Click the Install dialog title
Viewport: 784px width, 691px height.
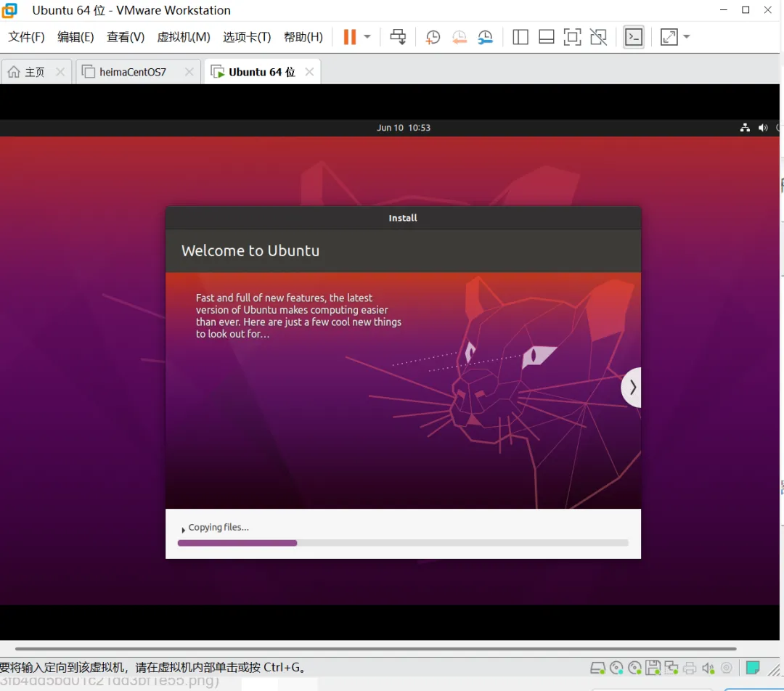(403, 218)
